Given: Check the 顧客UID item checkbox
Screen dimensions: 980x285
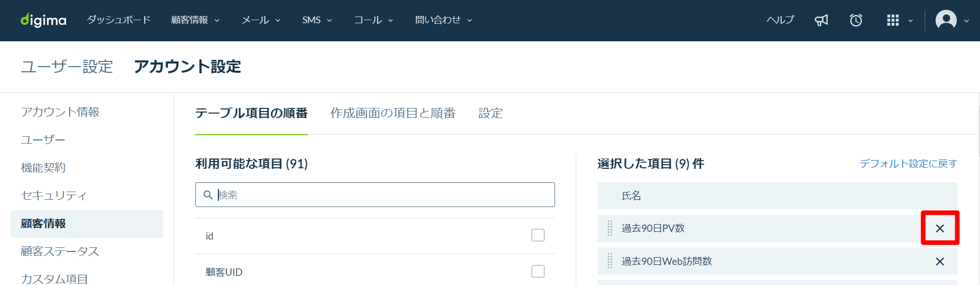Looking at the screenshot, I should (x=538, y=272).
